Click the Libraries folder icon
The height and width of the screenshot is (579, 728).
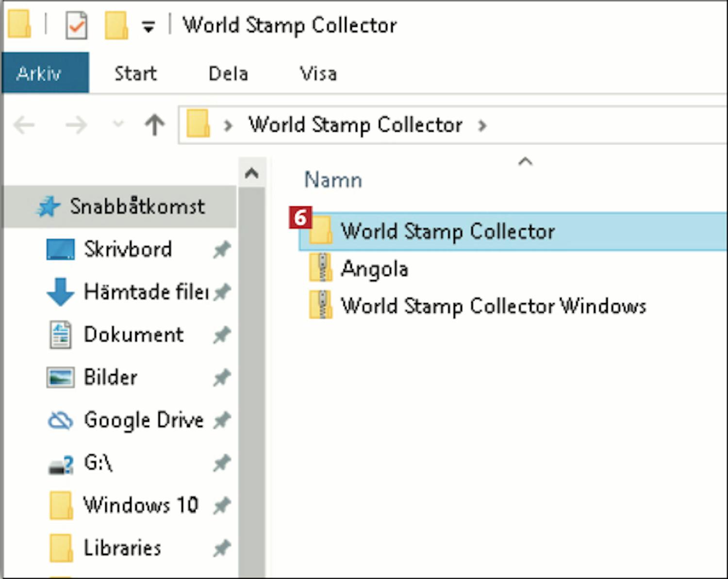[61, 548]
